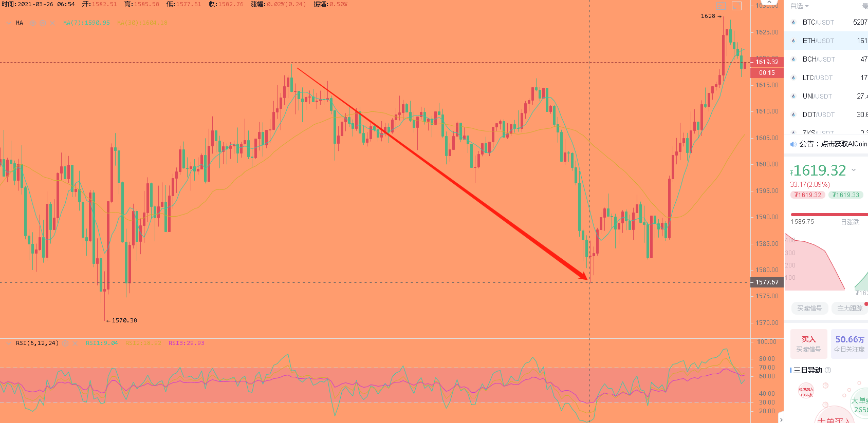This screenshot has height=423, width=868.
Task: Click the ETH exchange flame icon
Action: tap(793, 41)
